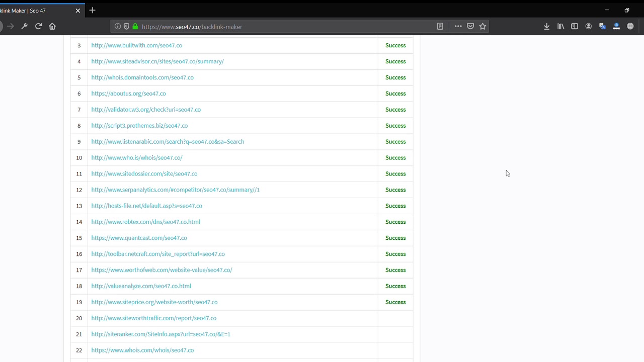
Task: Open the quantcast.com link
Action: point(139,238)
